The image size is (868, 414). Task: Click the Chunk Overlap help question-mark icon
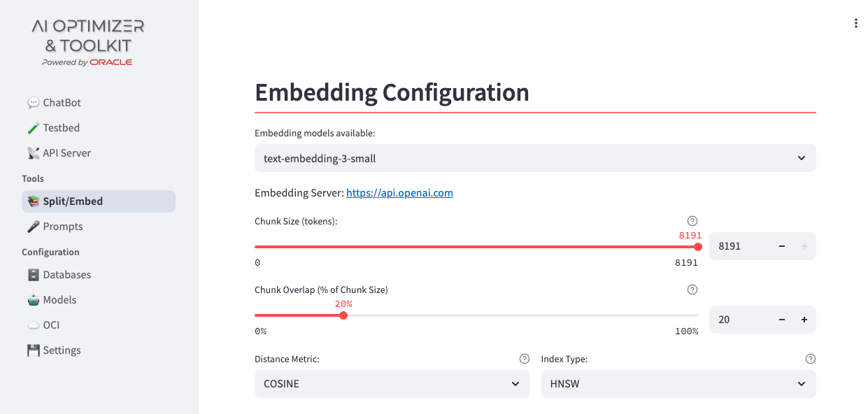tap(692, 290)
